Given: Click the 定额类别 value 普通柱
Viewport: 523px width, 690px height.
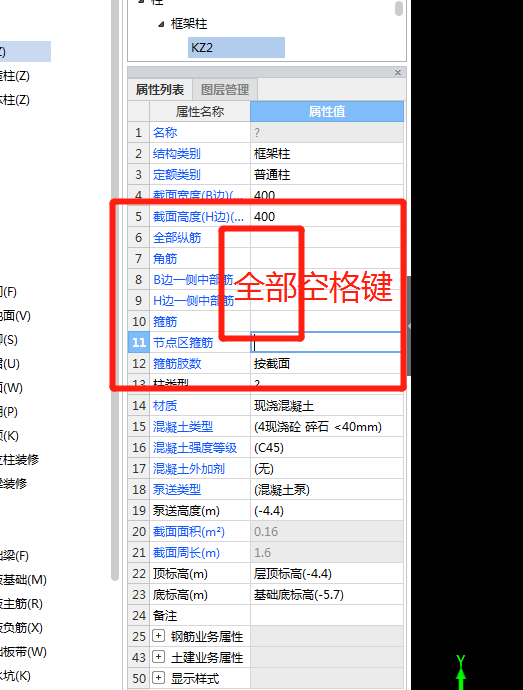Looking at the screenshot, I should click(327, 175).
